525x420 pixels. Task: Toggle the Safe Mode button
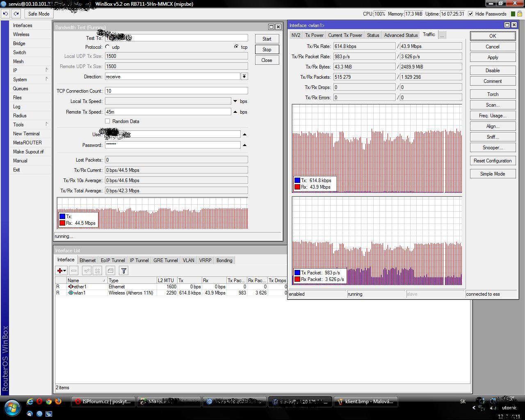[39, 14]
